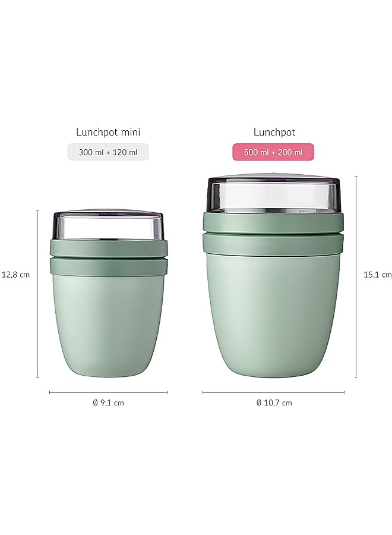Image resolution: width=392 pixels, height=535 pixels.
Task: Click the Lunchpot mini title
Action: point(108,132)
